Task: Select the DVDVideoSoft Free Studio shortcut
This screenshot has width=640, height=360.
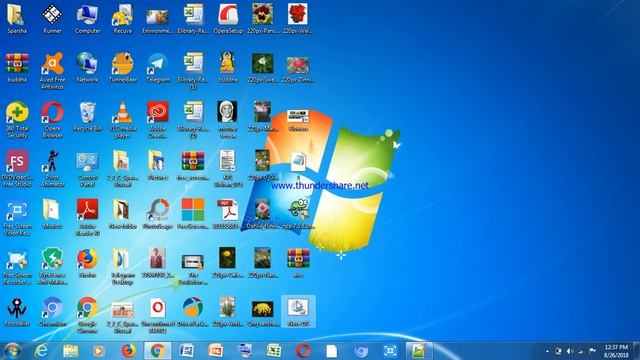Action: tap(17, 169)
